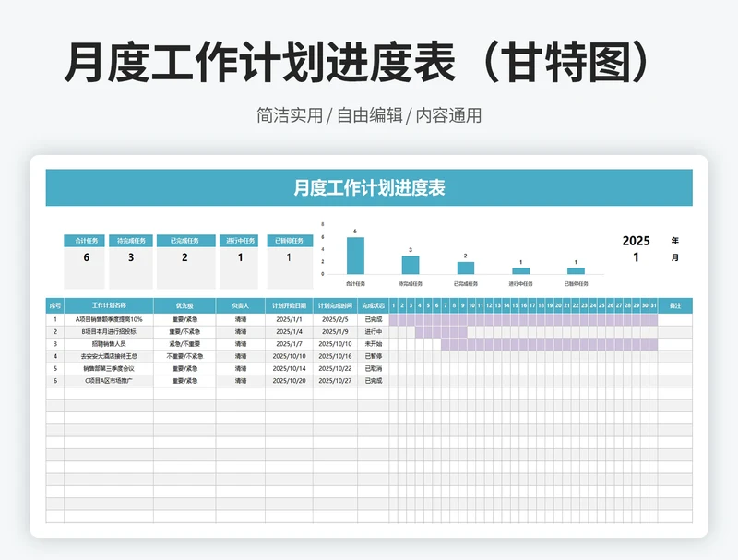Select start date 2025/10/14

(x=289, y=368)
